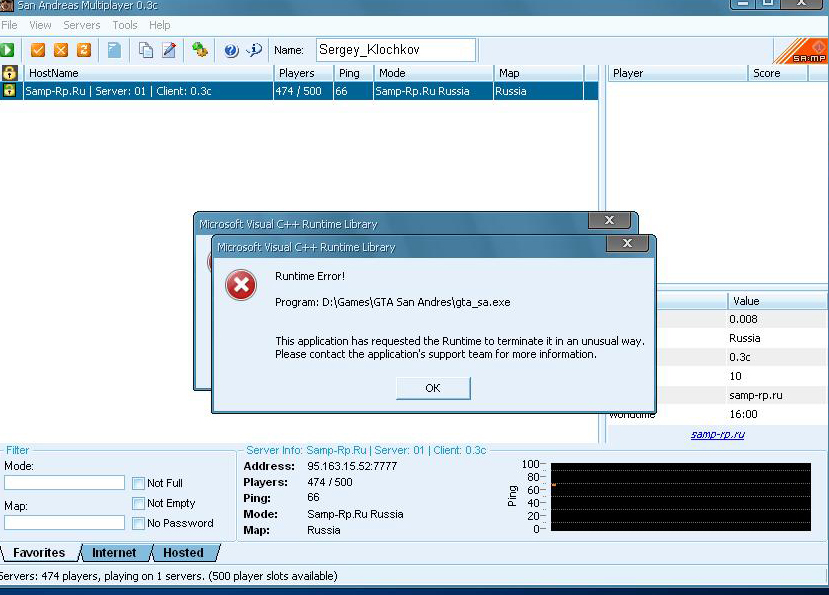
Task: Click the Delete Server orange X icon
Action: pyautogui.click(x=61, y=50)
